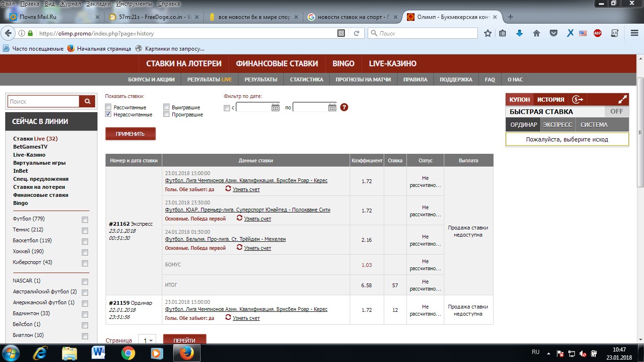Toggle БЫСТРАЯ СТАВКА switch from OFF

[617, 112]
